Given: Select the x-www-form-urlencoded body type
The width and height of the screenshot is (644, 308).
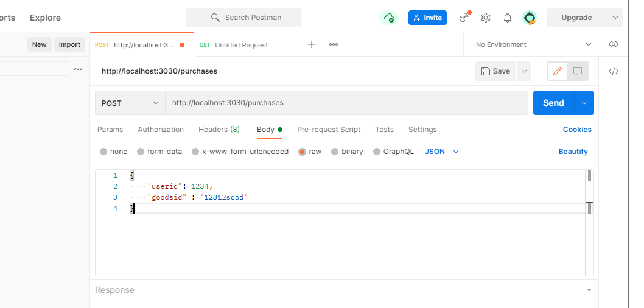Looking at the screenshot, I should point(195,152).
